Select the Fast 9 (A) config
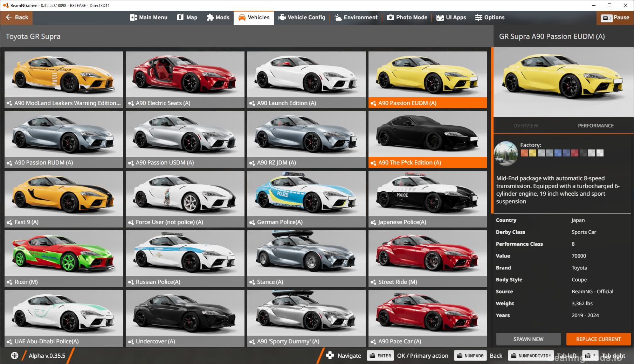The image size is (634, 364). point(64,199)
